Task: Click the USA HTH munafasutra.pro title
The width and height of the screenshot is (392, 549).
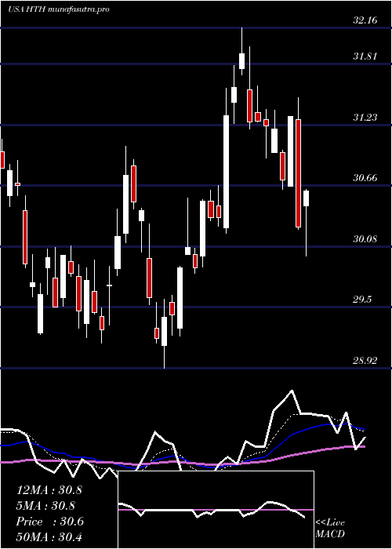Action: click(x=59, y=9)
